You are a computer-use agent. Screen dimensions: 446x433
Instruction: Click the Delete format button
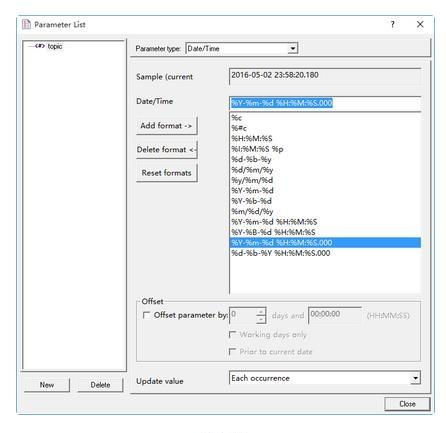(167, 150)
